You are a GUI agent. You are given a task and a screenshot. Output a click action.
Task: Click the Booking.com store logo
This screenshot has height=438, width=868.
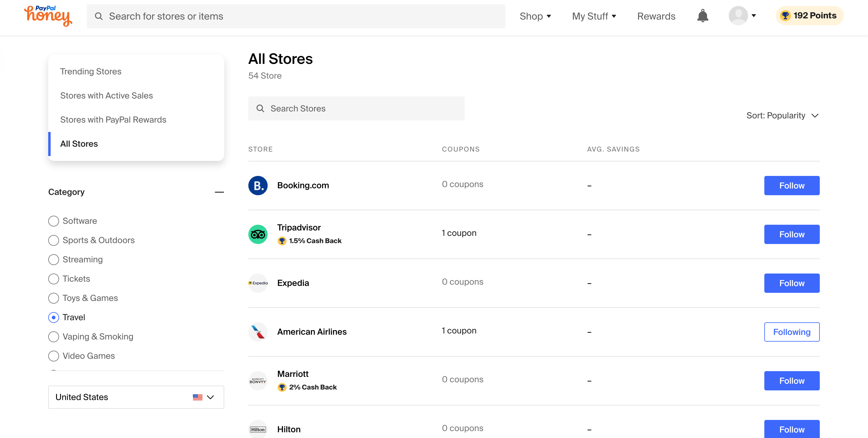point(258,186)
